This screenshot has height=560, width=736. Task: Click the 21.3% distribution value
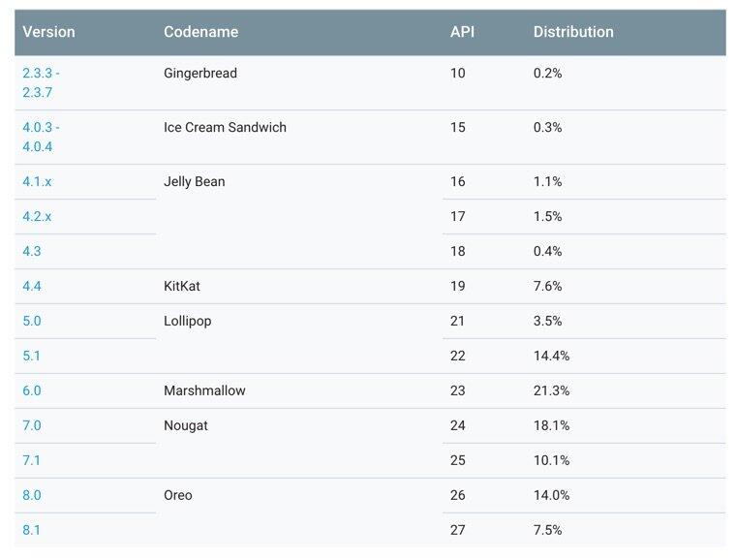point(551,390)
